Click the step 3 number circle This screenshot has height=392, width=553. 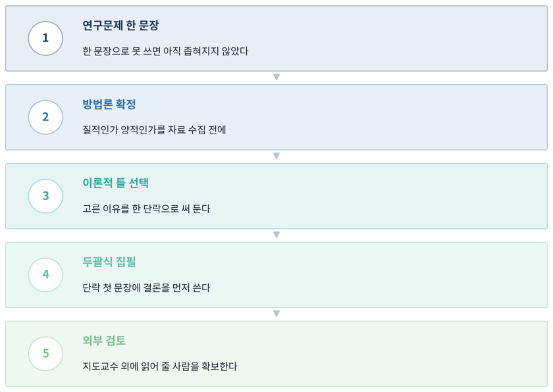(45, 196)
